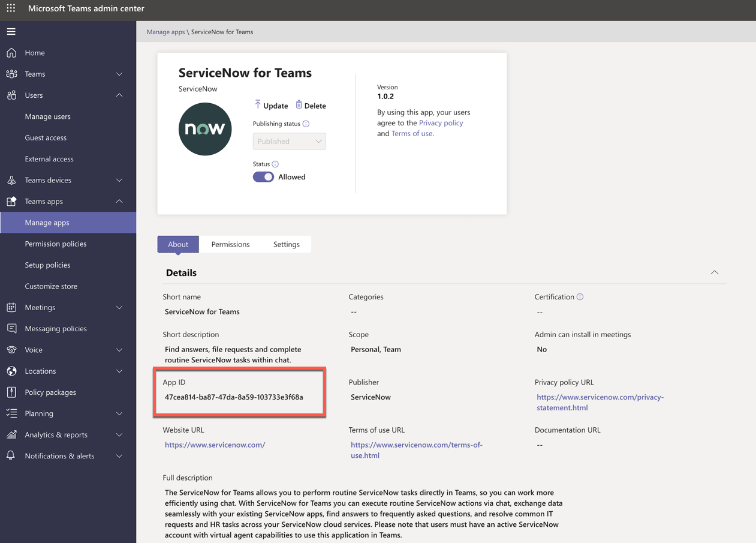Expand the Meetings chevron
This screenshot has width=756, height=543.
(x=119, y=307)
